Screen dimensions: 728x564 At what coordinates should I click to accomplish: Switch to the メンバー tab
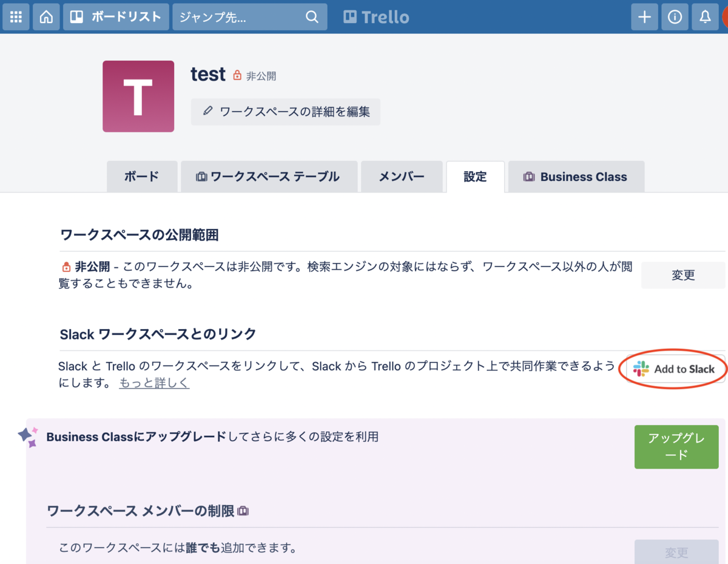402,176
